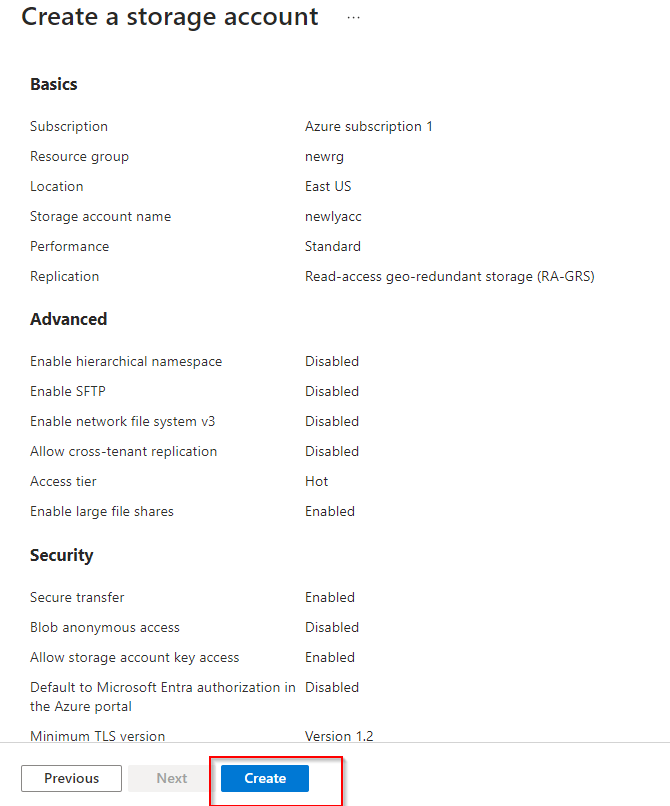The width and height of the screenshot is (670, 806).
Task: Click the Blob anonymous access label
Action: (x=105, y=627)
